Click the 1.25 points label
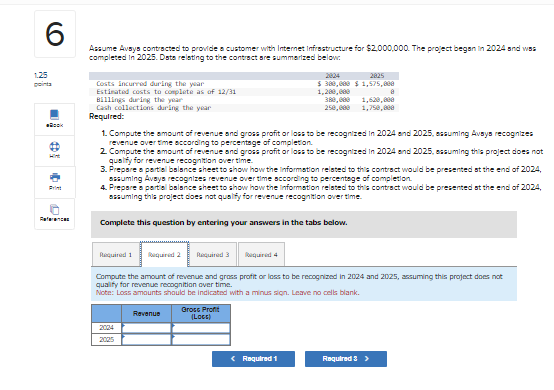The width and height of the screenshot is (554, 390). tap(42, 79)
